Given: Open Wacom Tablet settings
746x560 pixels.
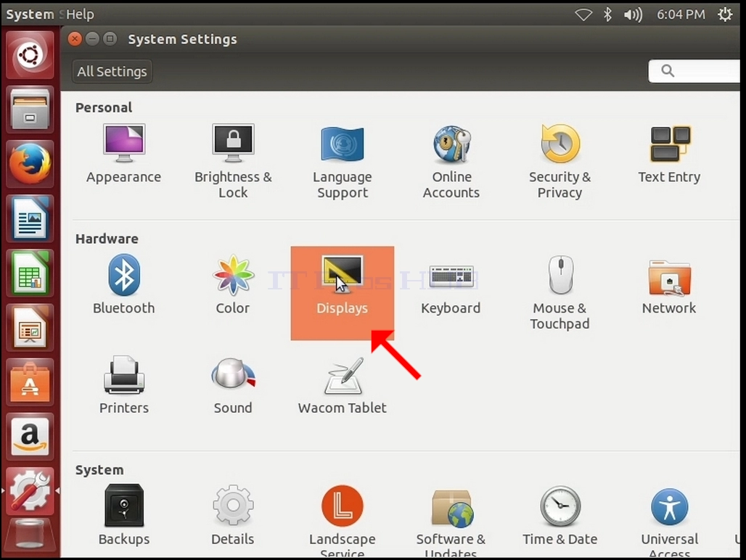Looking at the screenshot, I should click(x=343, y=385).
